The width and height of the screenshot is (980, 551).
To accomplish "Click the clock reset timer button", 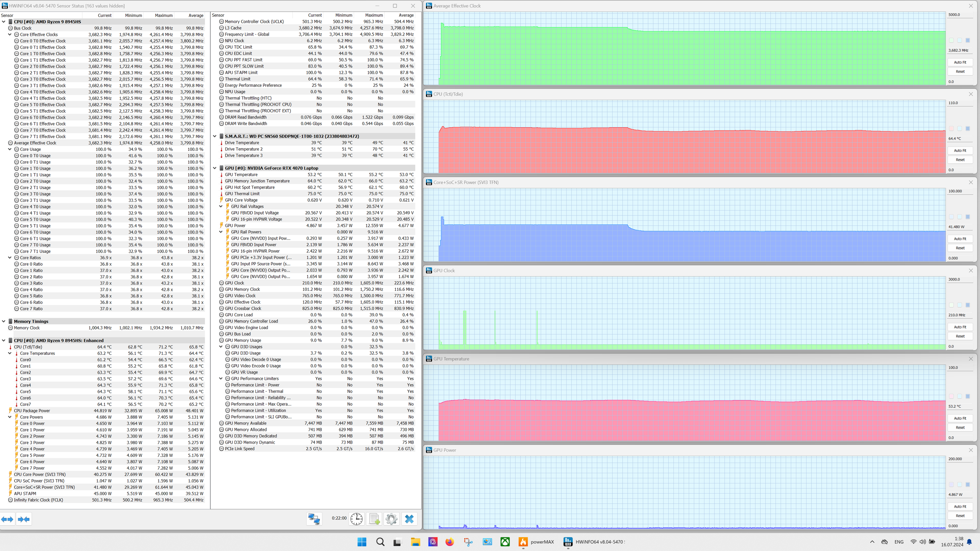I will (356, 519).
